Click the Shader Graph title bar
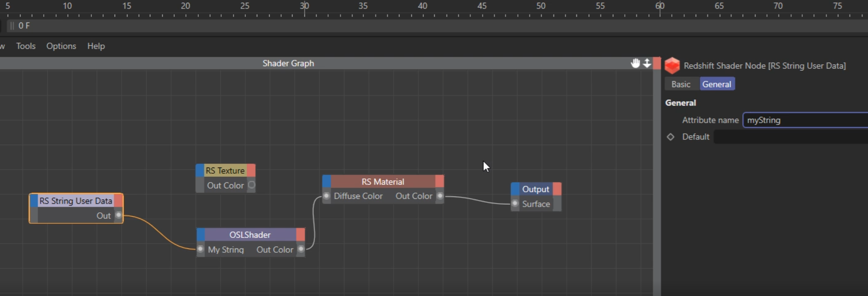This screenshot has height=296, width=868. click(326, 63)
